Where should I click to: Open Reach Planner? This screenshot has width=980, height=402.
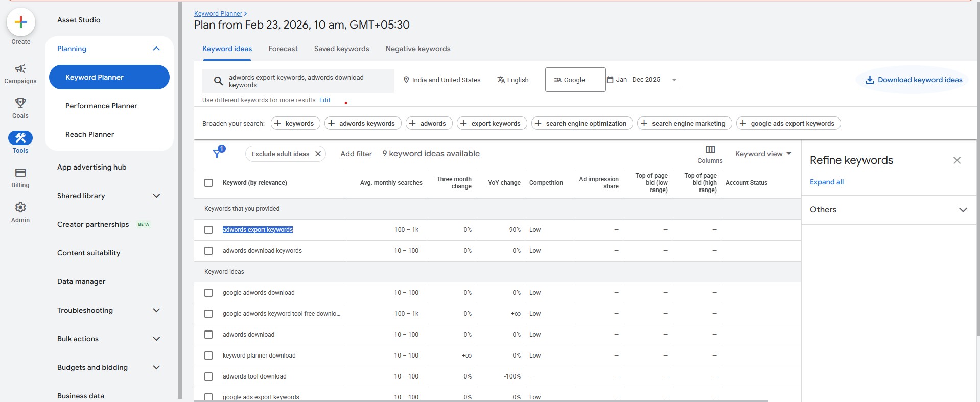(89, 134)
